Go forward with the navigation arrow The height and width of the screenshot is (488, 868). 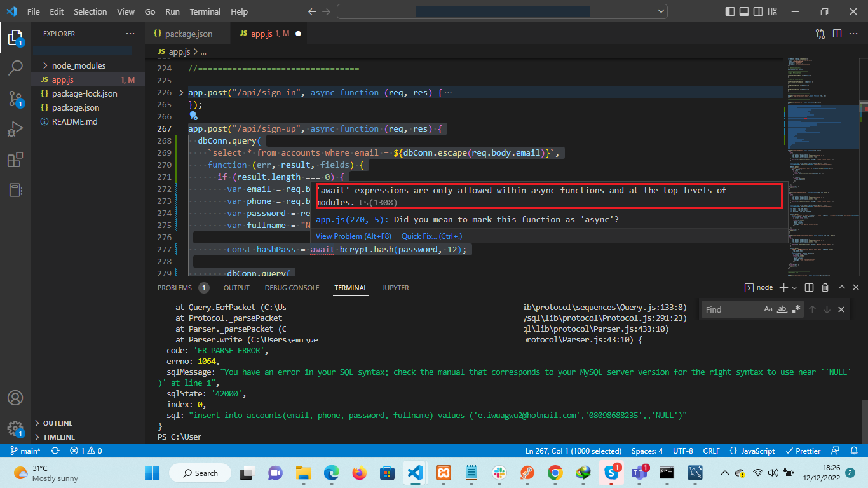tap(328, 11)
